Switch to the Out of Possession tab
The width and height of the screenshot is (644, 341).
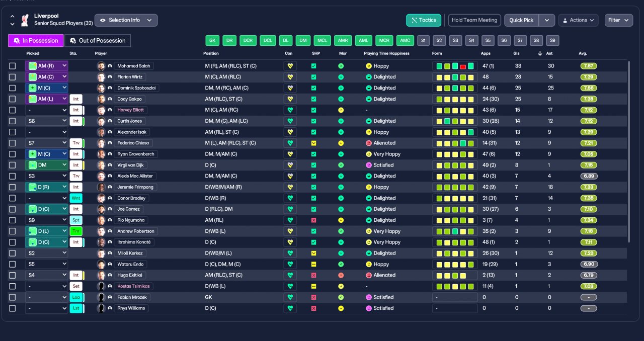coord(98,41)
